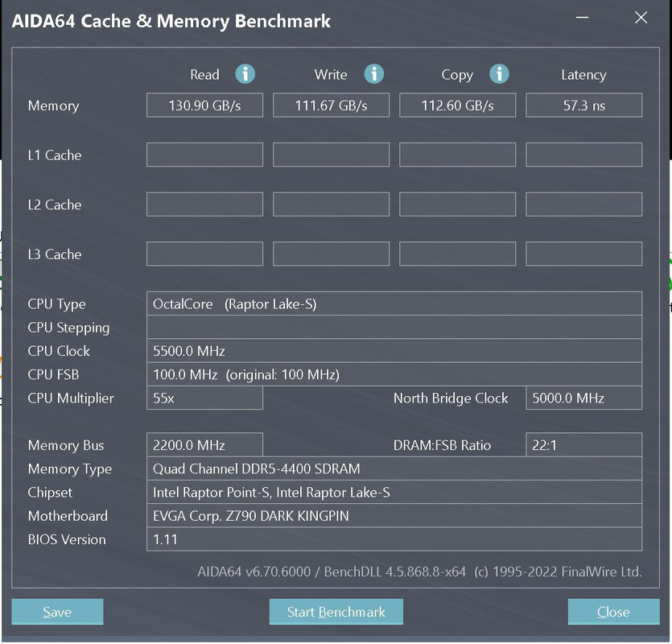
Task: Click CPU Clock value 5500.0 MHz
Action: [394, 351]
